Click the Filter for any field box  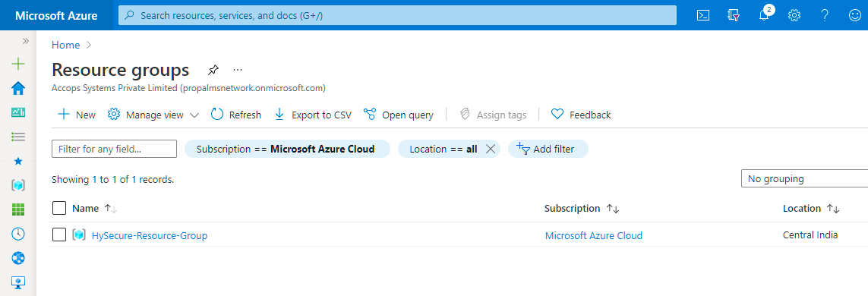[114, 149]
